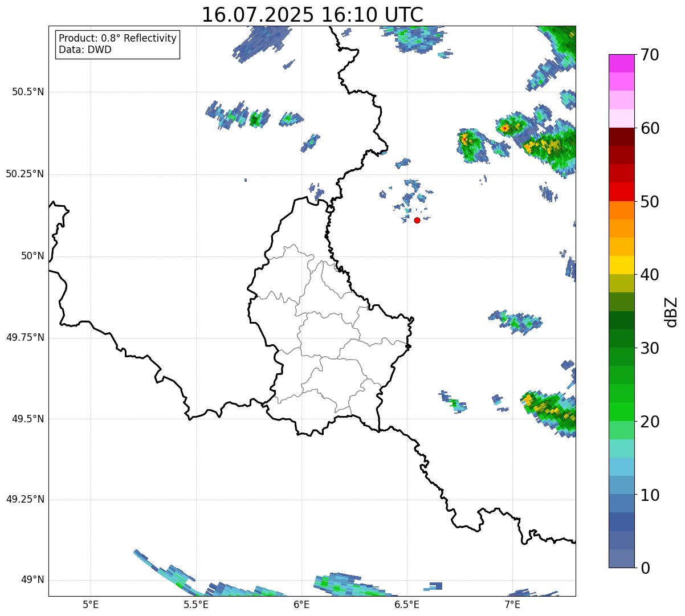Click the 6.5°E longitude label
Viewport: 685px width, 616px height.
point(407,604)
